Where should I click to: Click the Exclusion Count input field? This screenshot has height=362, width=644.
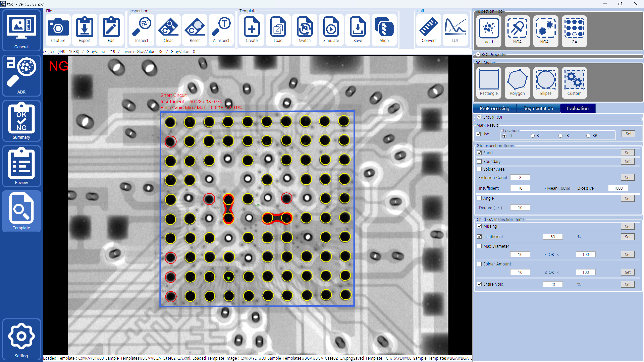tap(520, 177)
